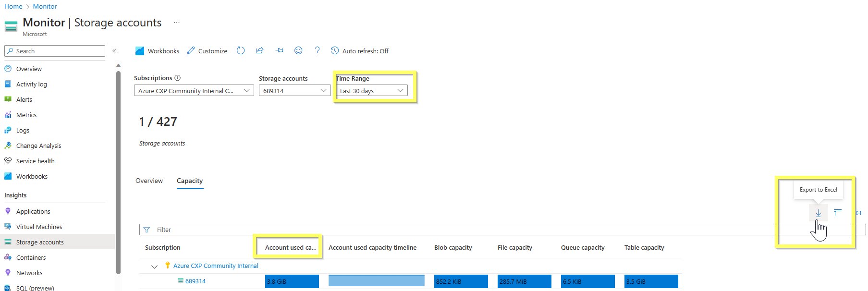Click the Auto refresh clock icon
The width and height of the screenshot is (868, 291).
click(335, 50)
